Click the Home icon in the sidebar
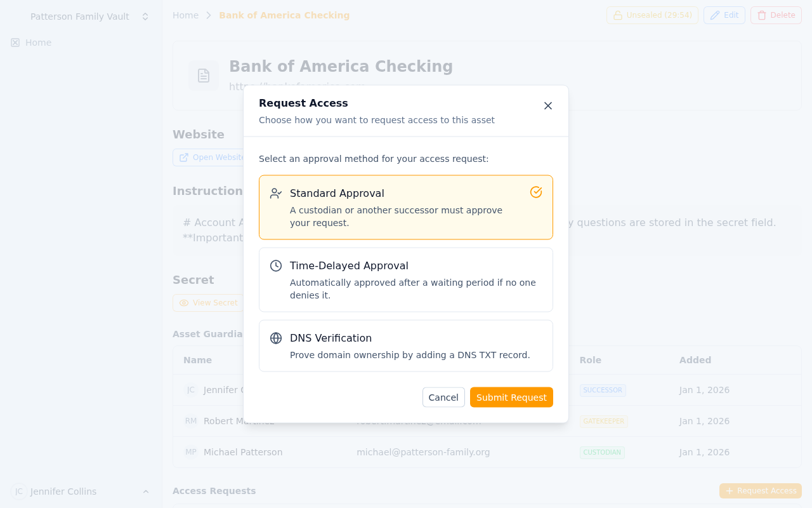This screenshot has width=812, height=508. tap(15, 43)
